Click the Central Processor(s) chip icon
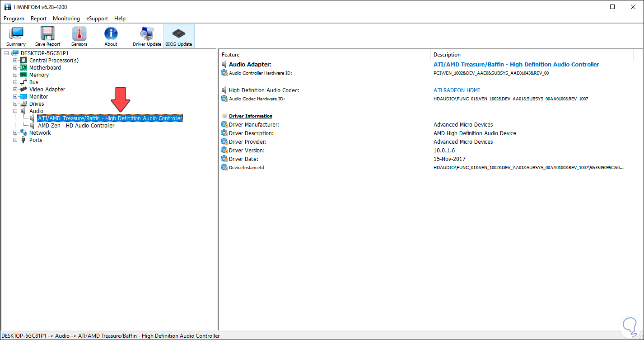 coord(23,61)
